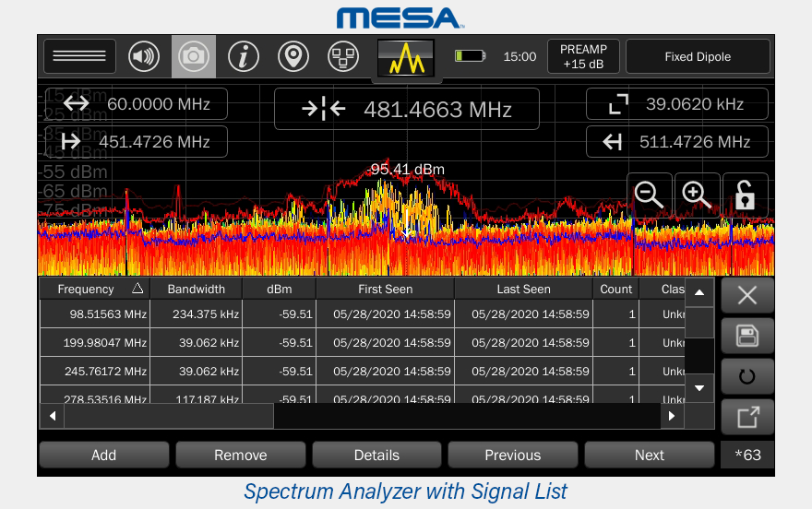Click the Add button
This screenshot has width=812, height=509.
click(x=103, y=455)
